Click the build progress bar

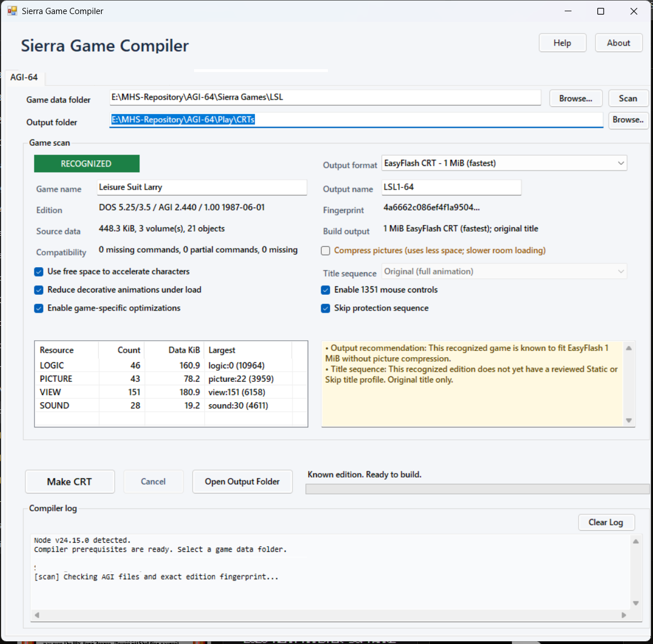click(x=478, y=489)
